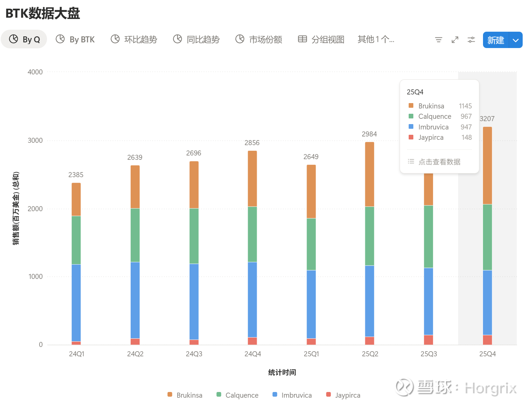Click the 2649 total label above 25Q1
The width and height of the screenshot is (532, 404).
[x=311, y=157]
